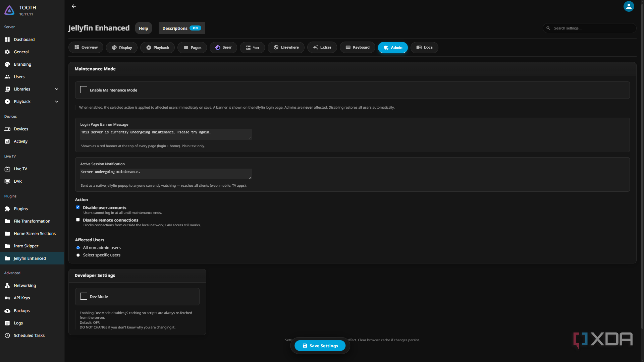
Task: Open the Docs tab
Action: [424, 48]
